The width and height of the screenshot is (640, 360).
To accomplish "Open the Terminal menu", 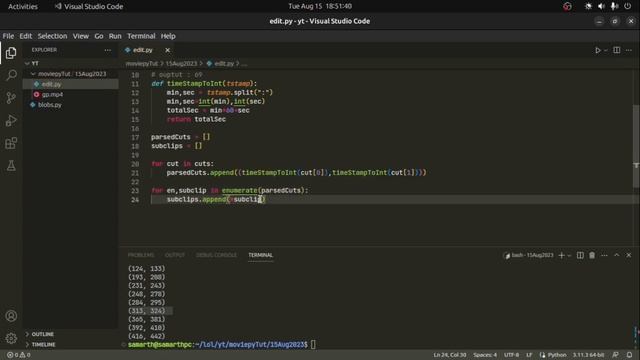I will 141,36.
